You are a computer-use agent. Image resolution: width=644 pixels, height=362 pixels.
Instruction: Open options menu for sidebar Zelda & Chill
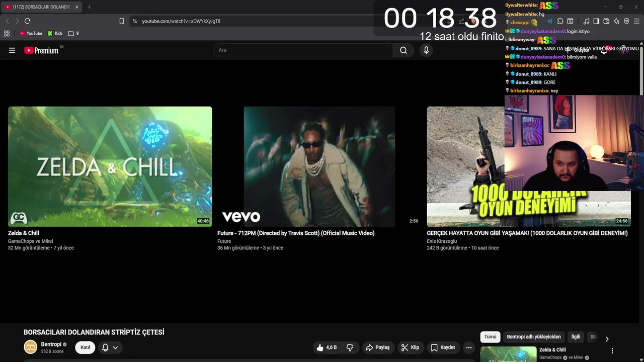coord(612,351)
